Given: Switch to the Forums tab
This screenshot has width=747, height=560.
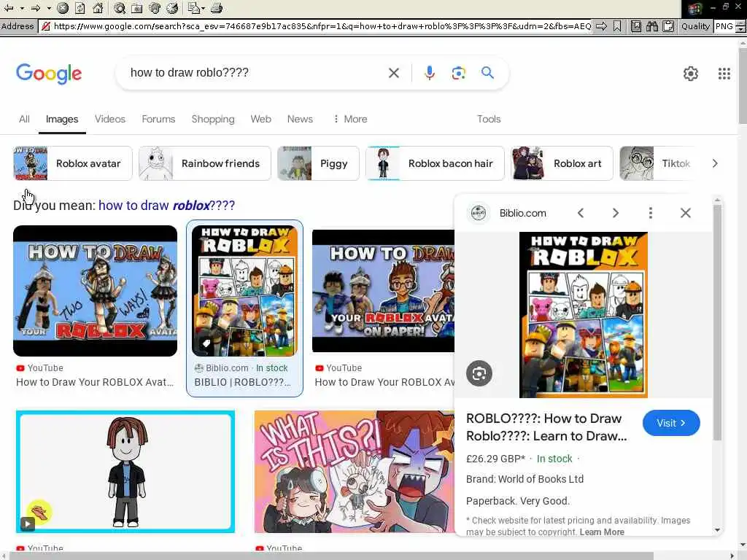Looking at the screenshot, I should (x=158, y=119).
